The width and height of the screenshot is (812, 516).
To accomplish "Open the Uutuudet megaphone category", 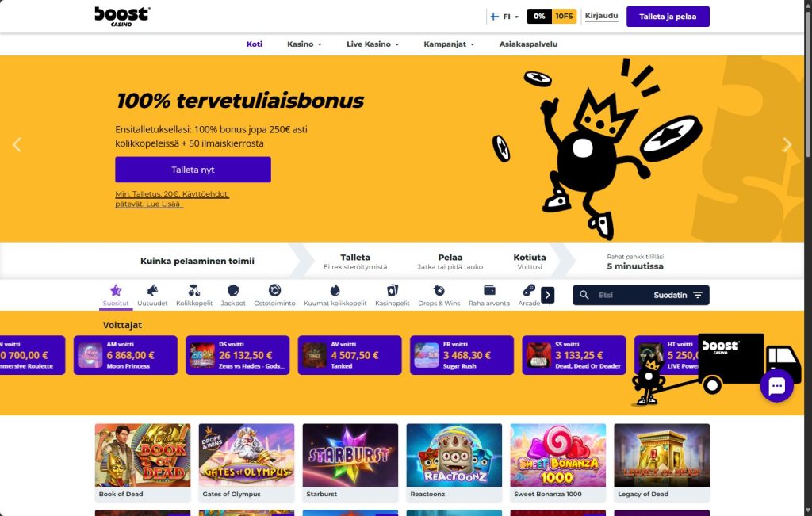I will (x=152, y=290).
